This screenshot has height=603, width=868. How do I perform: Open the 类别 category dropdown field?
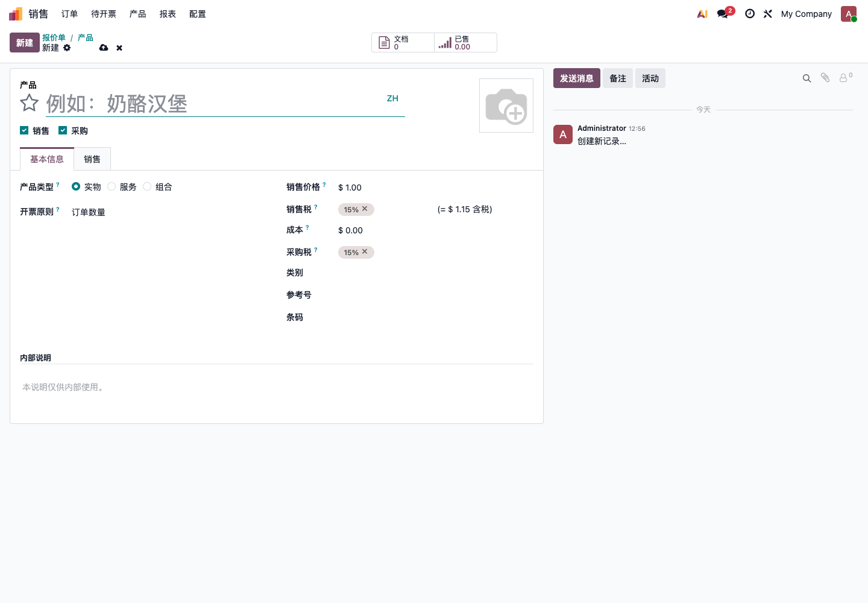pos(435,273)
